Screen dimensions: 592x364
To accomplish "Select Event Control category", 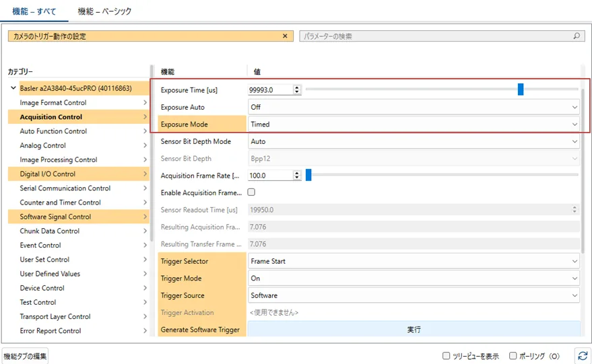I will coord(79,245).
